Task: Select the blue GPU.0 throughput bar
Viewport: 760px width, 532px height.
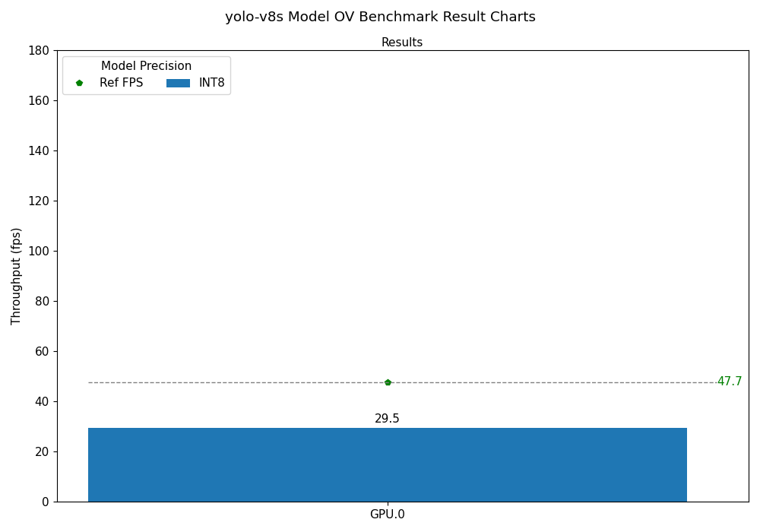Action: click(388, 464)
